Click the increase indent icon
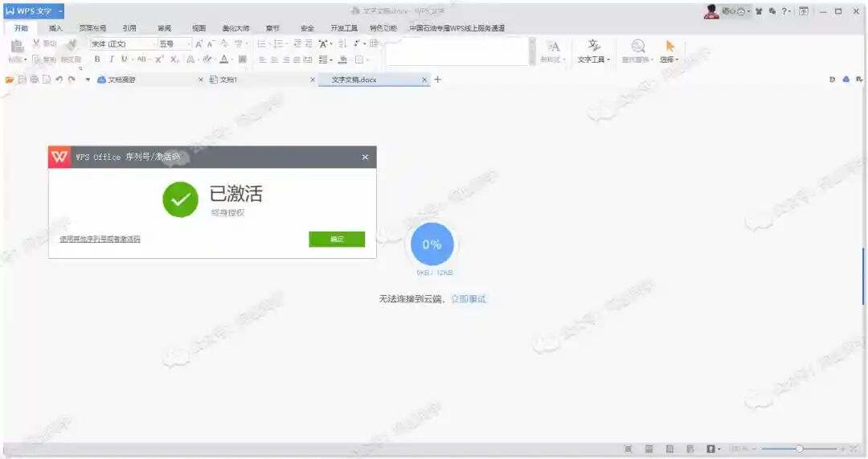The width and height of the screenshot is (868, 459). point(309,43)
